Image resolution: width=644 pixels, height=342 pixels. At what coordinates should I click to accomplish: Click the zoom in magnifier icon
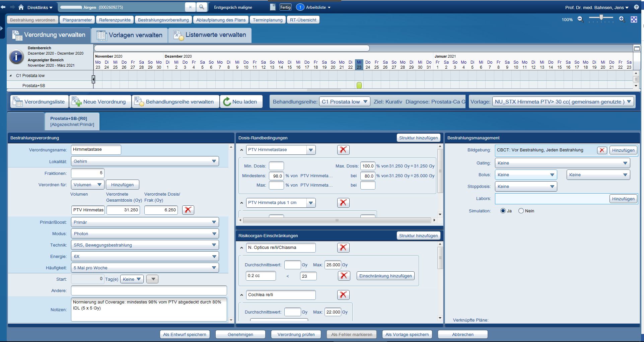pyautogui.click(x=622, y=19)
